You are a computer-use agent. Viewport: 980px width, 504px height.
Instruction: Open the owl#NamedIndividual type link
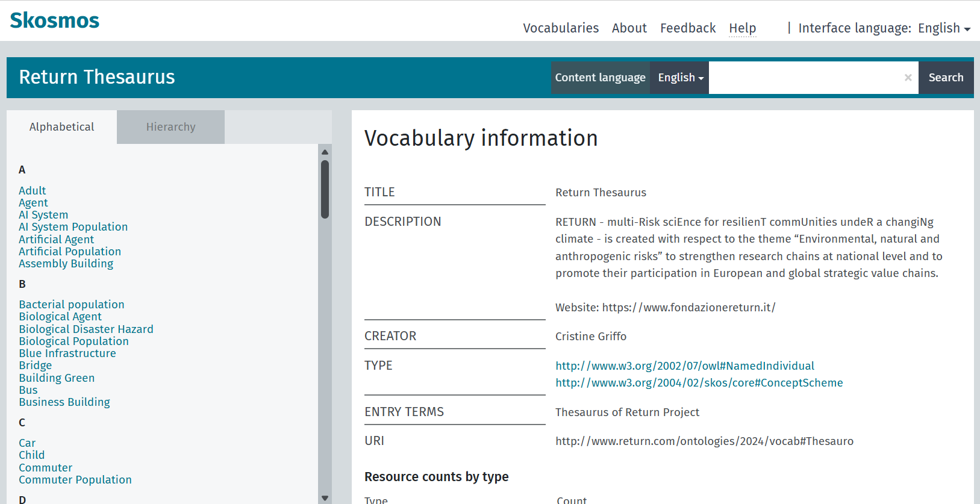point(685,366)
